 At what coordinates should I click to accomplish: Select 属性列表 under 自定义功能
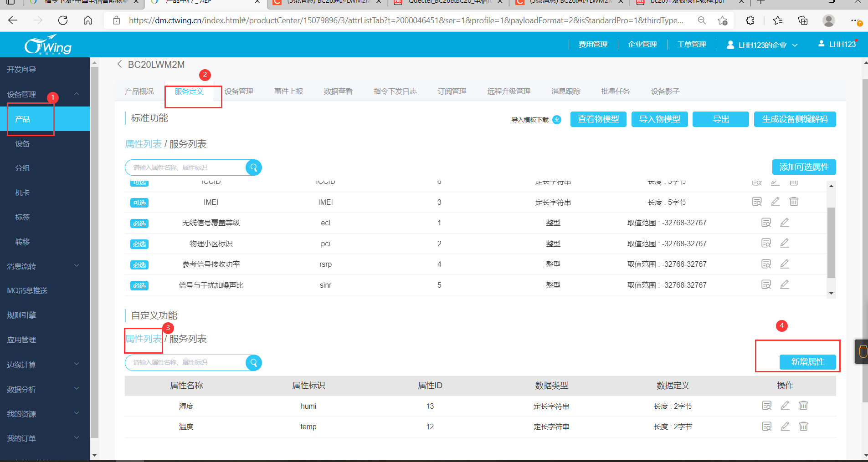pyautogui.click(x=144, y=339)
